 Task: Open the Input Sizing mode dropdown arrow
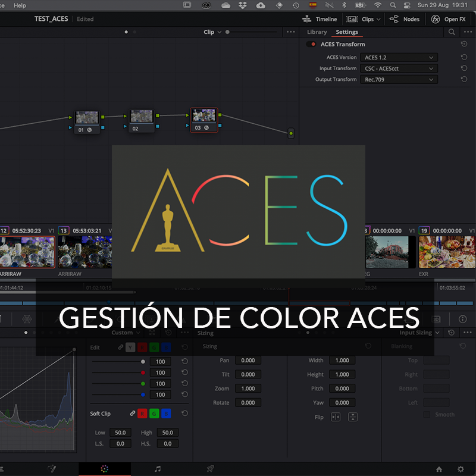point(437,333)
